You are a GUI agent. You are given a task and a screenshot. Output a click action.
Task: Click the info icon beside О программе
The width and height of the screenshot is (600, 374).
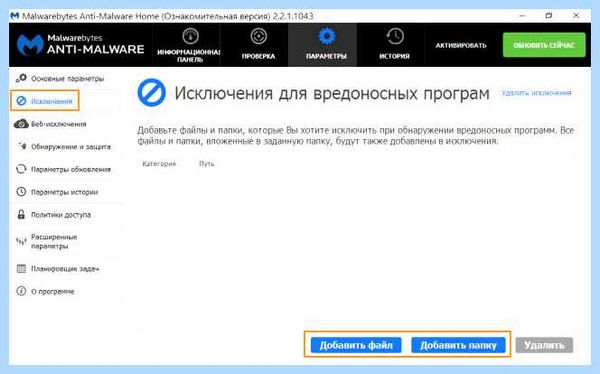[x=21, y=291]
